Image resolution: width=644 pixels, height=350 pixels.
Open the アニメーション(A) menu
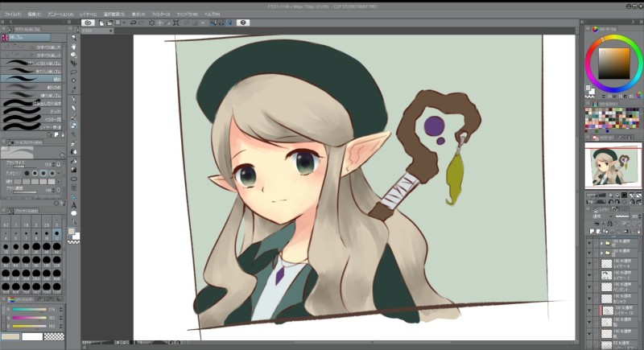(x=60, y=14)
